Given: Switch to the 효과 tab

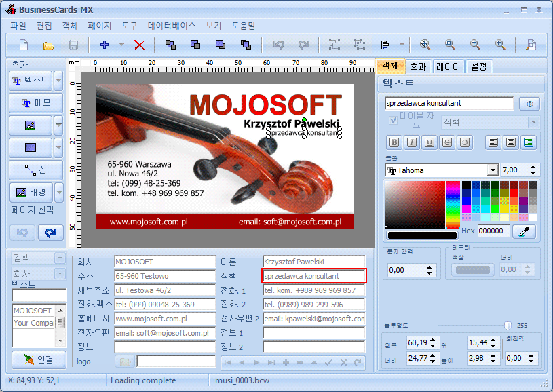Looking at the screenshot, I should (418, 66).
